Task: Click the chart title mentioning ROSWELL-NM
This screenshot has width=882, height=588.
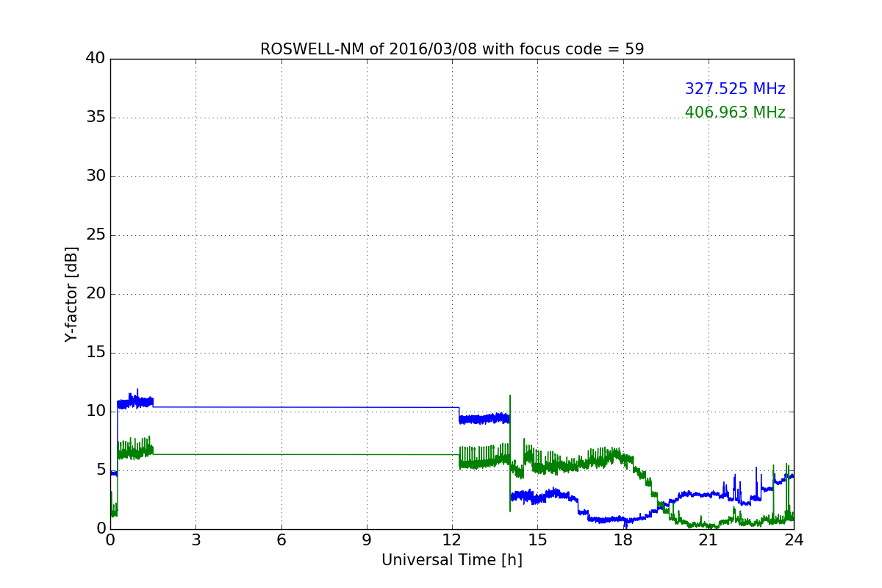Action: click(x=452, y=49)
